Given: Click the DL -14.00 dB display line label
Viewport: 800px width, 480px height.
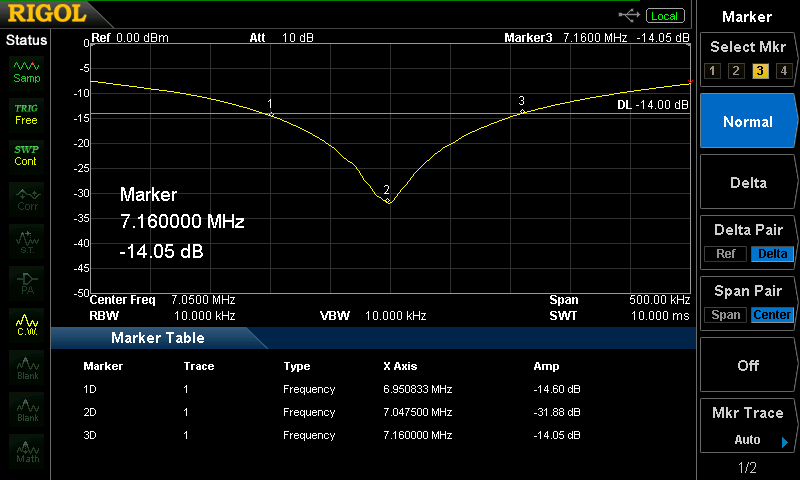Looking at the screenshot, I should coord(653,105).
